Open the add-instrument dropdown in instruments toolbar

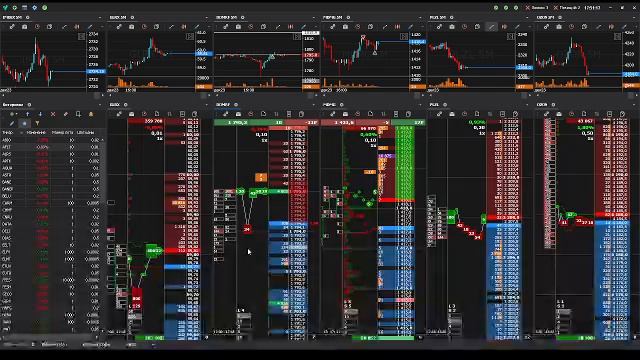[13, 114]
